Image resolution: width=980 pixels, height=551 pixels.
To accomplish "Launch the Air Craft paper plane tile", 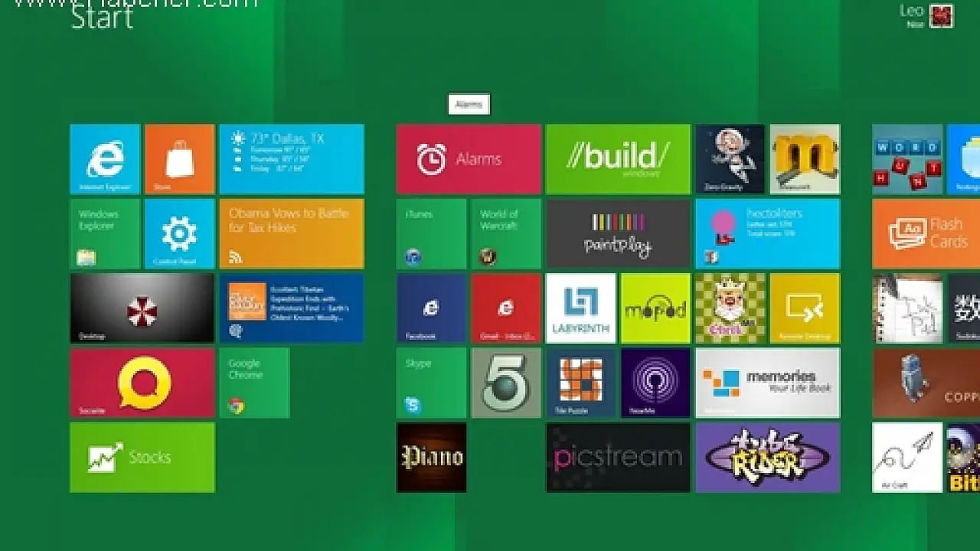I will (x=907, y=458).
